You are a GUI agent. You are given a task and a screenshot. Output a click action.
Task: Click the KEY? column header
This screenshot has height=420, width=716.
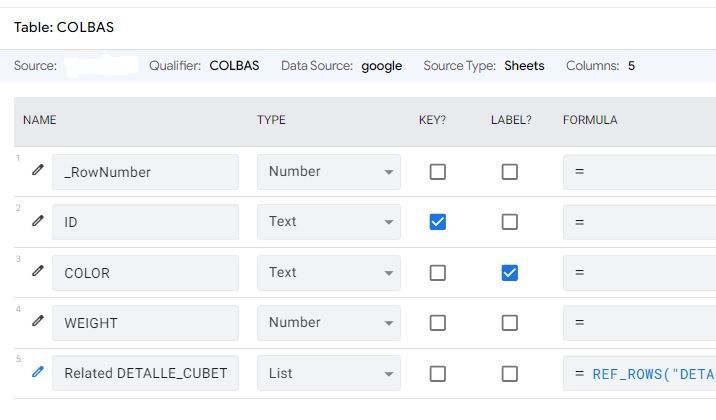[x=432, y=120]
